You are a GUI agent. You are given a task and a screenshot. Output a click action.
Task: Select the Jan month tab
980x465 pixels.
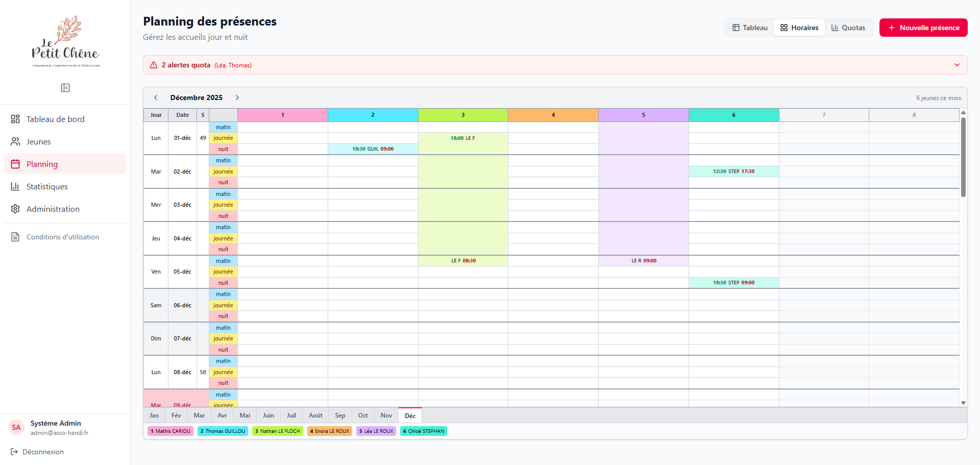(x=154, y=415)
